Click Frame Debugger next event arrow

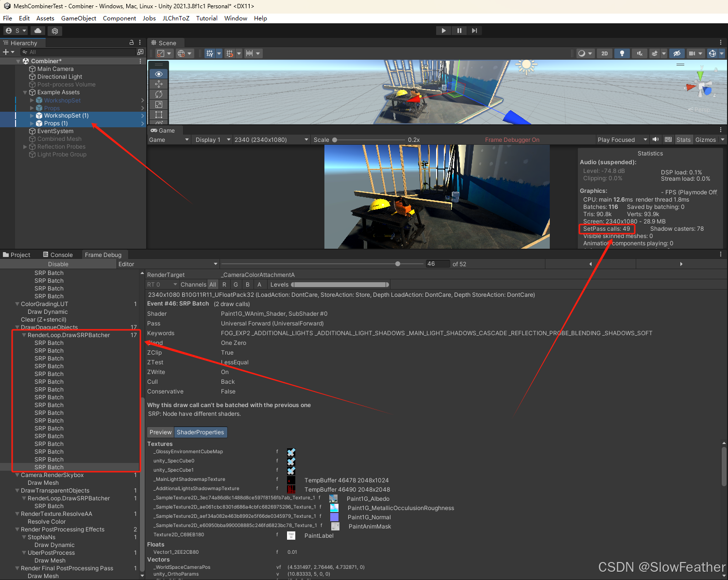click(x=681, y=264)
